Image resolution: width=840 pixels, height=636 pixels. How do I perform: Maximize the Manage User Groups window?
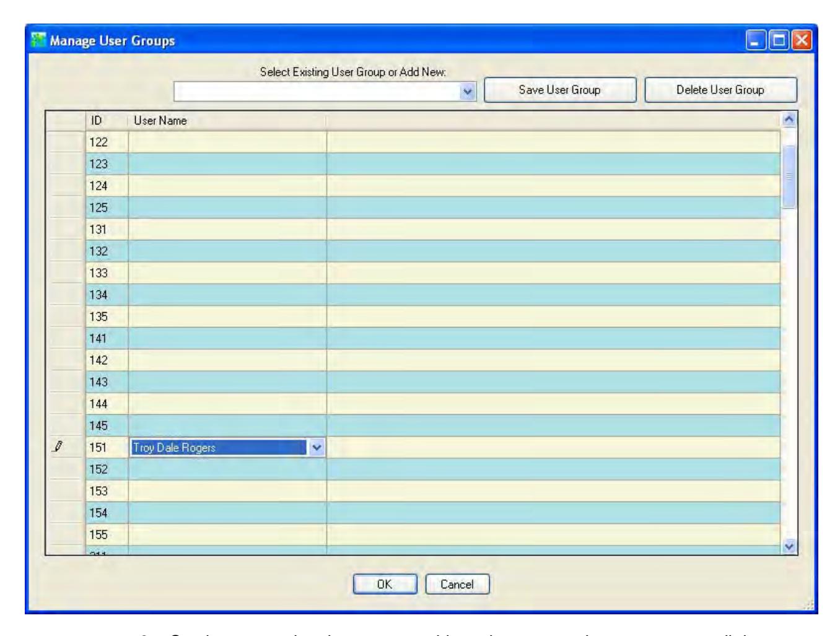(778, 41)
